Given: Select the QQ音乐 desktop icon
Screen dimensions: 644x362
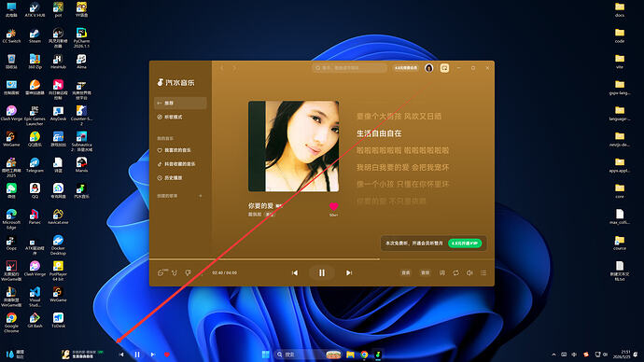Looking at the screenshot, I should coord(35,139).
